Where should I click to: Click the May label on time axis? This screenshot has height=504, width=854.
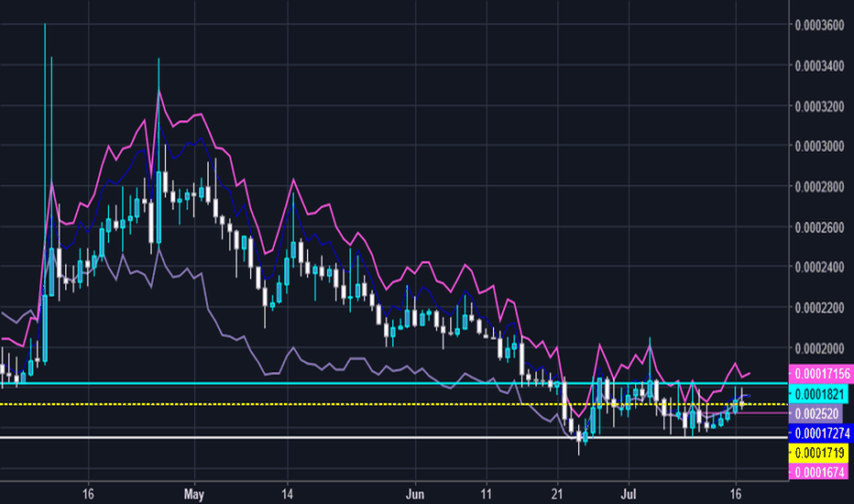tap(194, 495)
